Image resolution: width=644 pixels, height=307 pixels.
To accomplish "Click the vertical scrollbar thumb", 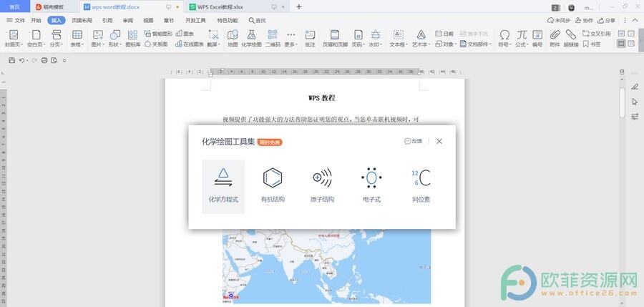I will [622, 102].
